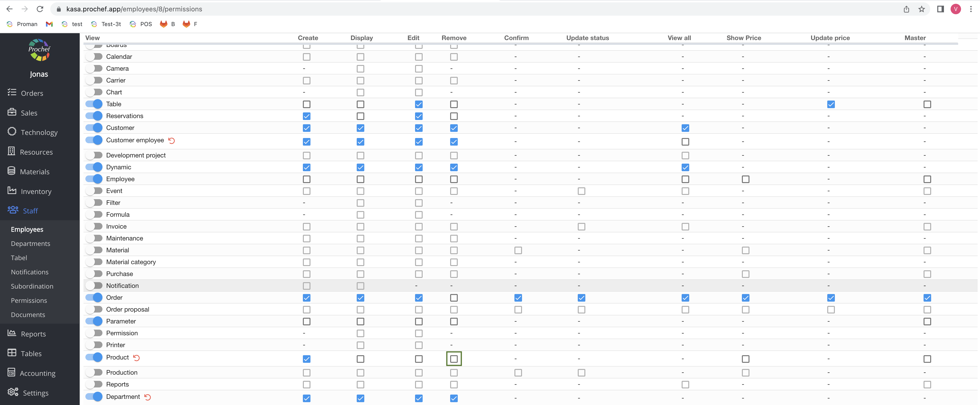Reload the page in browser
The image size is (980, 405).
pos(40,9)
